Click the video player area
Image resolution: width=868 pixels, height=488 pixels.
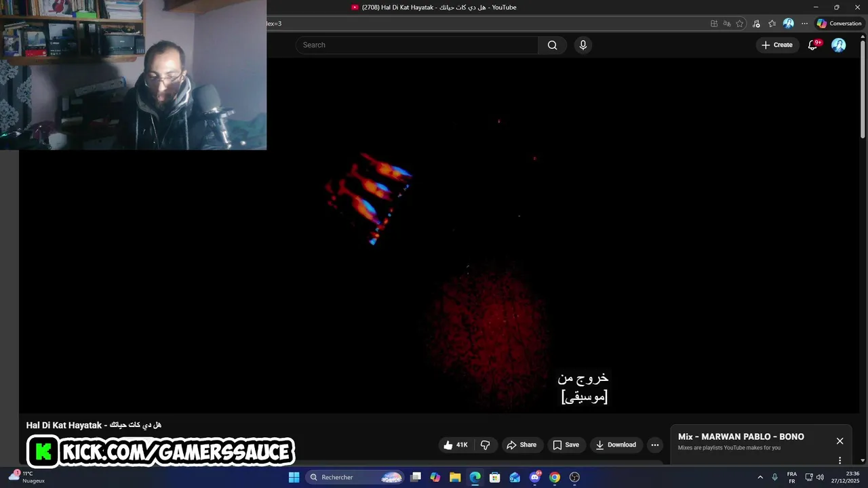point(441,235)
